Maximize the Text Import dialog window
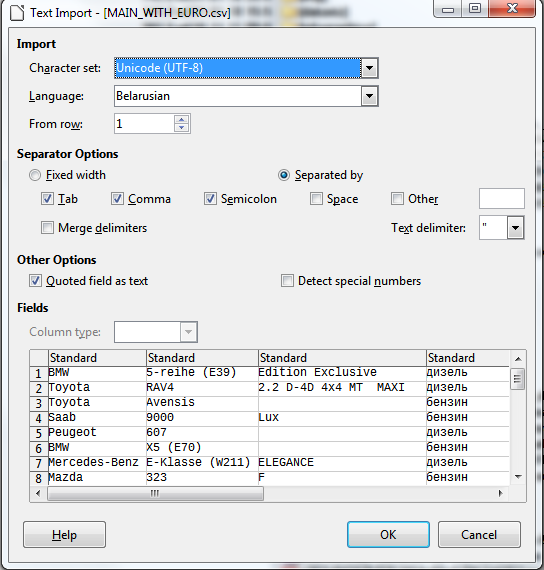544x570 pixels. pos(475,8)
